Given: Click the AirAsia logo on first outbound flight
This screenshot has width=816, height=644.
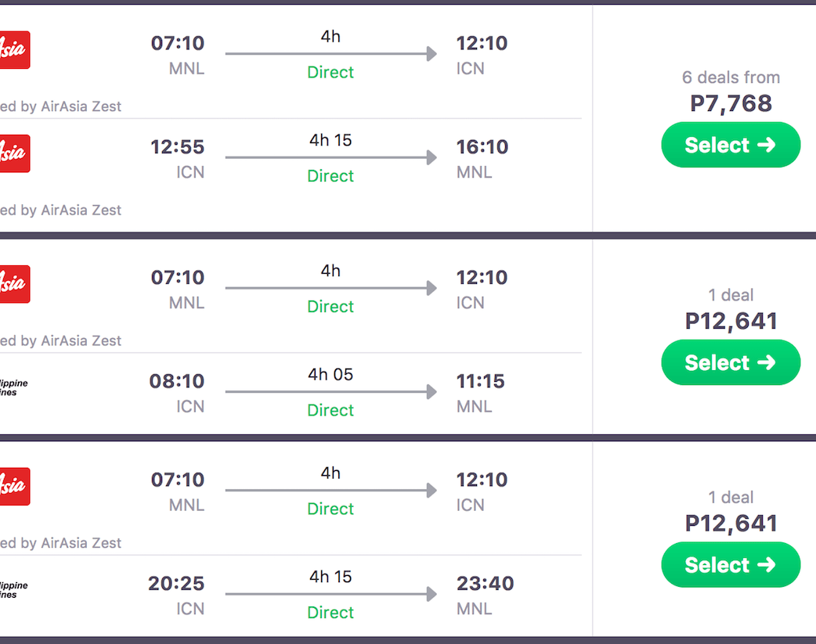Looking at the screenshot, I should pyautogui.click(x=13, y=50).
